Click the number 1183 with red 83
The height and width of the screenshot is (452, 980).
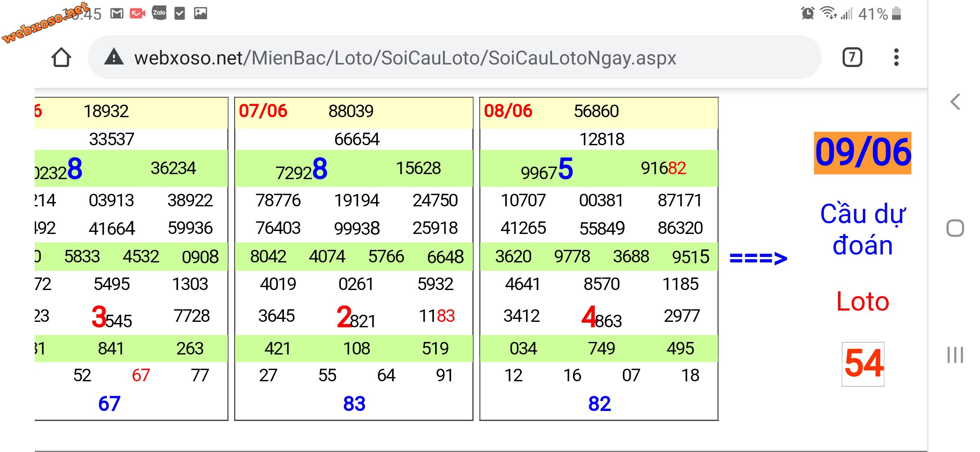point(437,316)
